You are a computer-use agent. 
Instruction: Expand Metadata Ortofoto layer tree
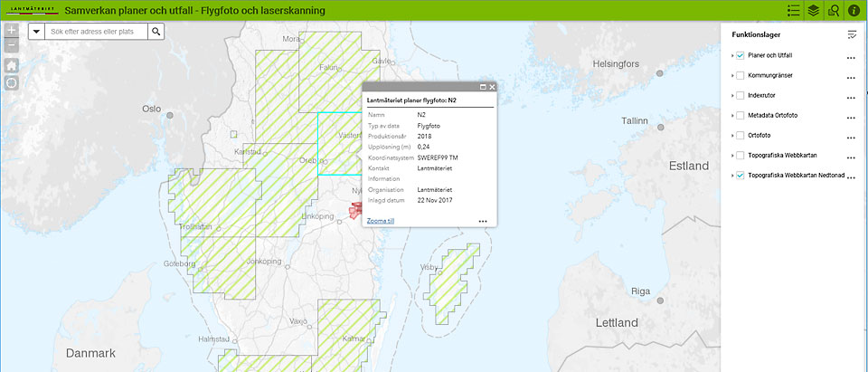[732, 116]
